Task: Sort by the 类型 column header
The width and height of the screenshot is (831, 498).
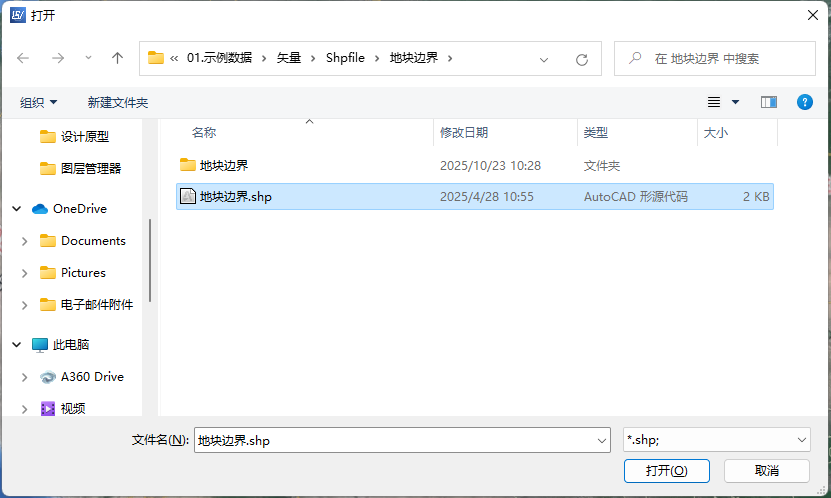Action: [637, 132]
